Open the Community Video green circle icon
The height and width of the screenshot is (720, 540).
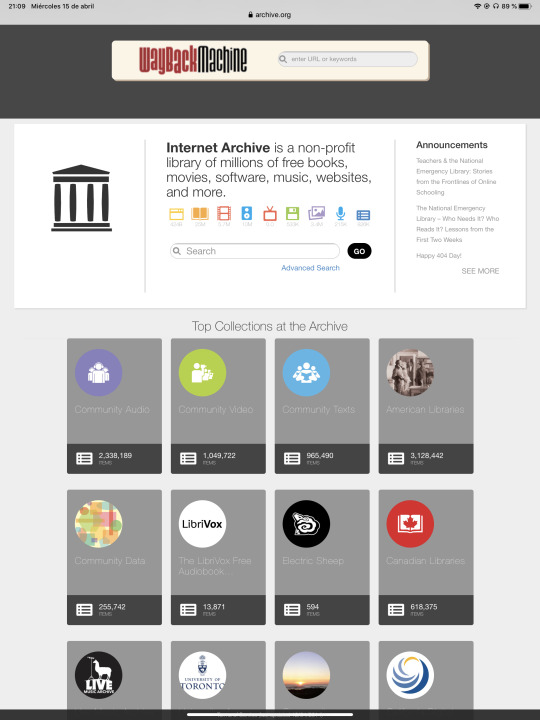point(202,372)
